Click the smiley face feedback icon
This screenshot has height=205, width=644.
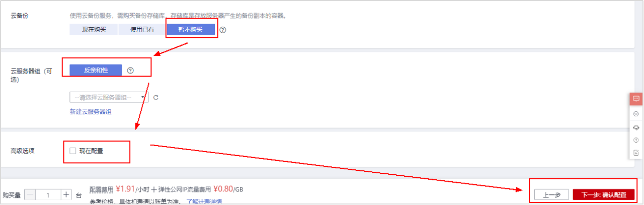click(636, 113)
